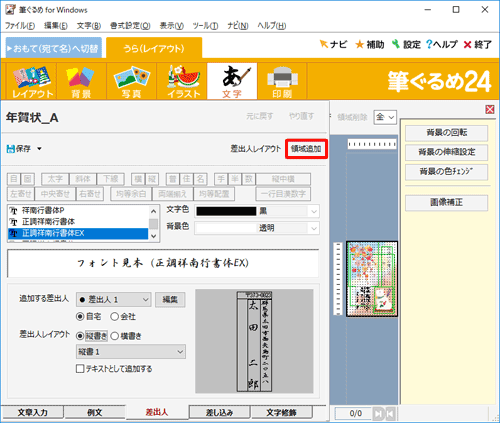Viewport: 500px width, 423px height.
Task: Enable テキストとして追加する checkbox
Action: point(80,369)
